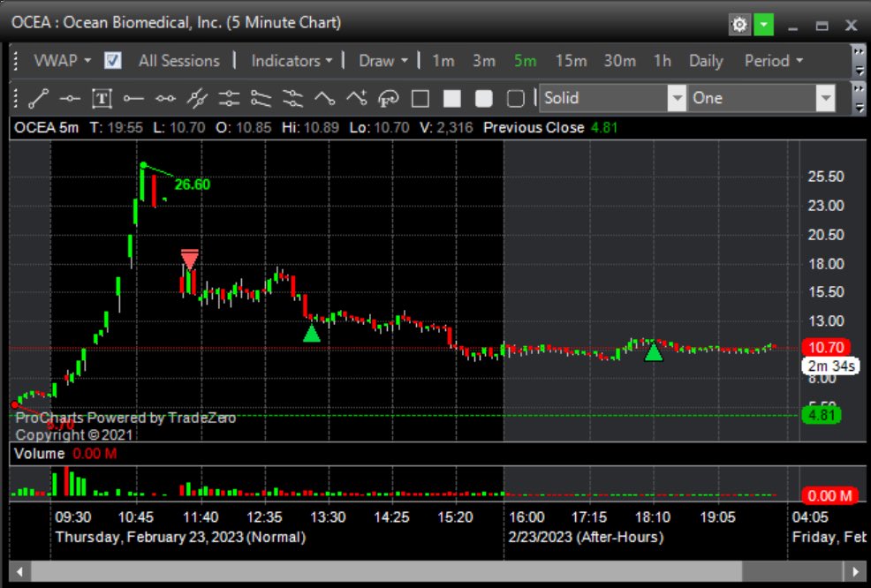The width and height of the screenshot is (871, 588).
Task: Switch to the 1m timeframe
Action: 442,60
